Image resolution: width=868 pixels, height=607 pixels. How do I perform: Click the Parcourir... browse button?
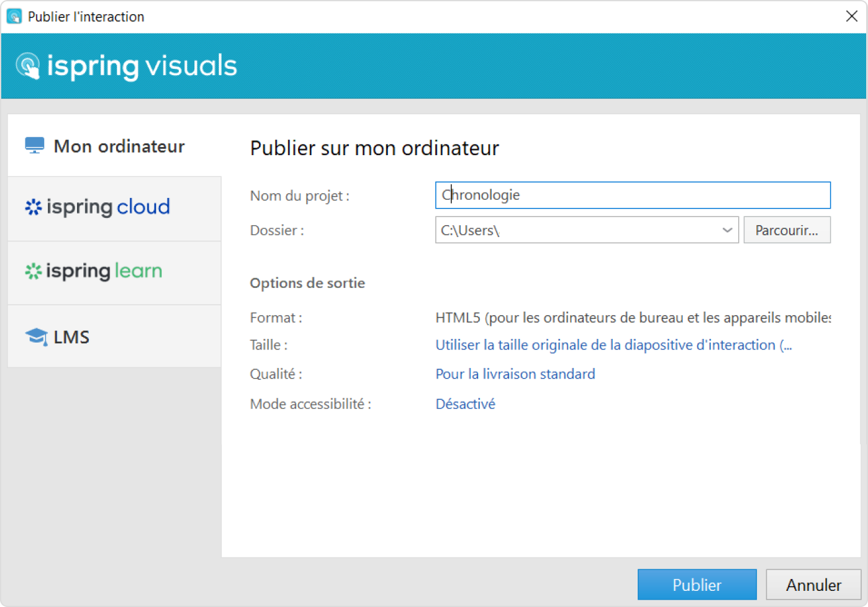(787, 230)
